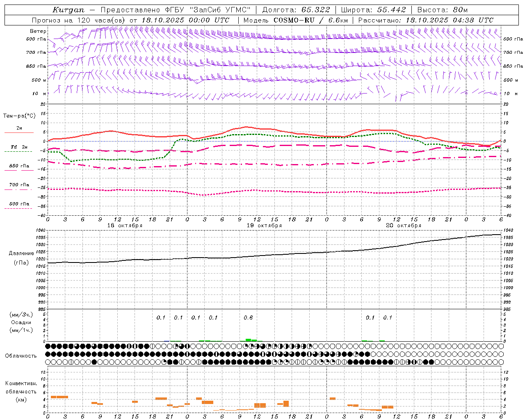
Task: Click the Конвективн. convective cloud label
Action: [21, 383]
